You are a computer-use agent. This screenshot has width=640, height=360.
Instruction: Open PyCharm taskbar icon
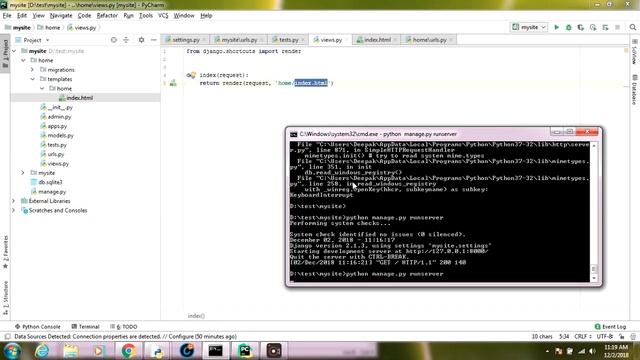pyautogui.click(x=244, y=351)
